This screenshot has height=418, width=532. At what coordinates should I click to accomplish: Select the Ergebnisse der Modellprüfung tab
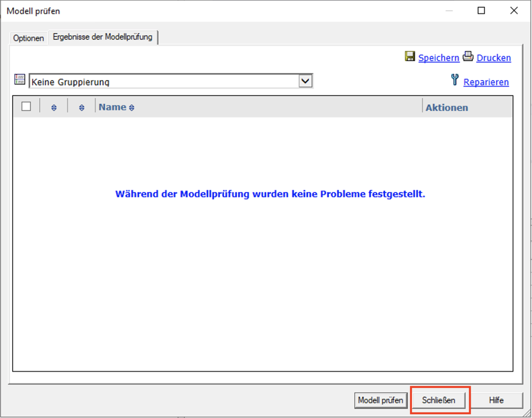click(x=103, y=37)
